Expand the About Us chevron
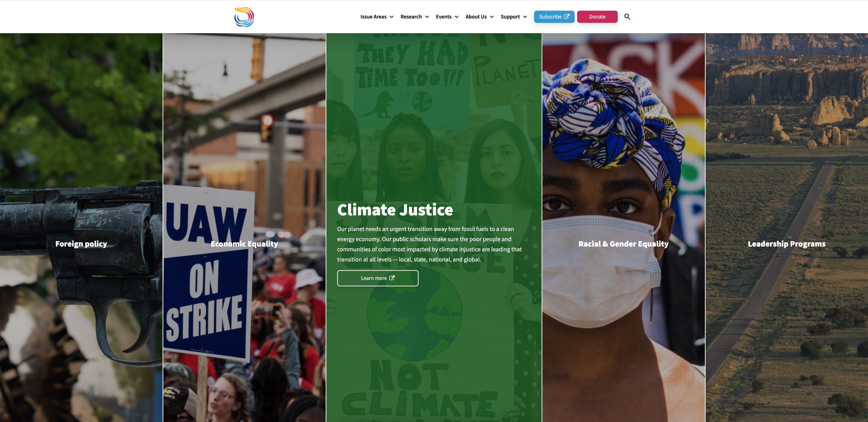Screen dimensions: 868x422 click(492, 17)
